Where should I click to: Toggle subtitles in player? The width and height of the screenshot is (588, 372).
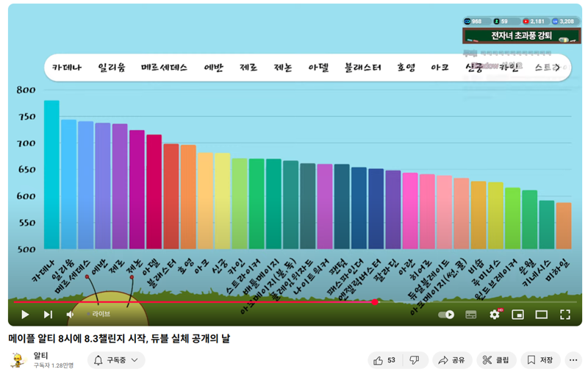(471, 315)
